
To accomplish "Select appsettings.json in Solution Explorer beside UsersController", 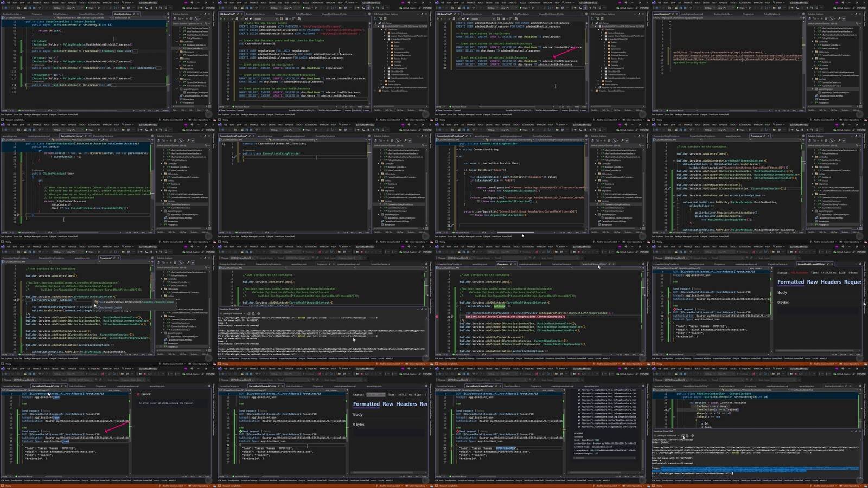I will coord(190,89).
